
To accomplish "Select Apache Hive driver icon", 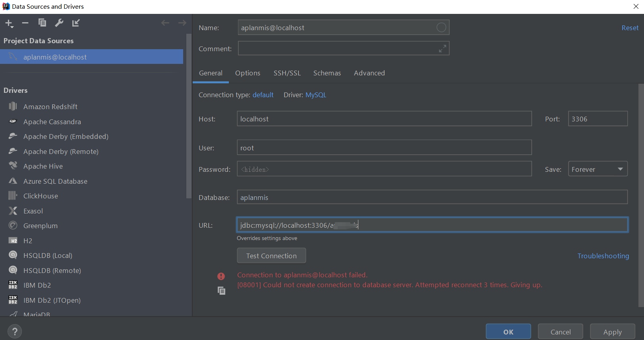I will 13,165.
